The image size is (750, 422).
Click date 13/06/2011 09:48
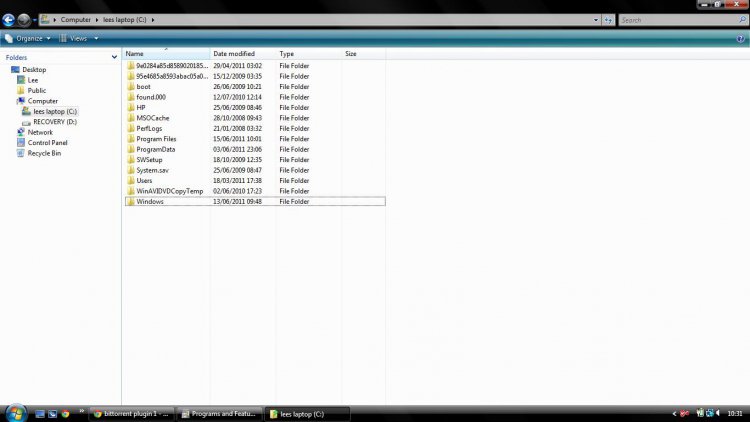237,201
